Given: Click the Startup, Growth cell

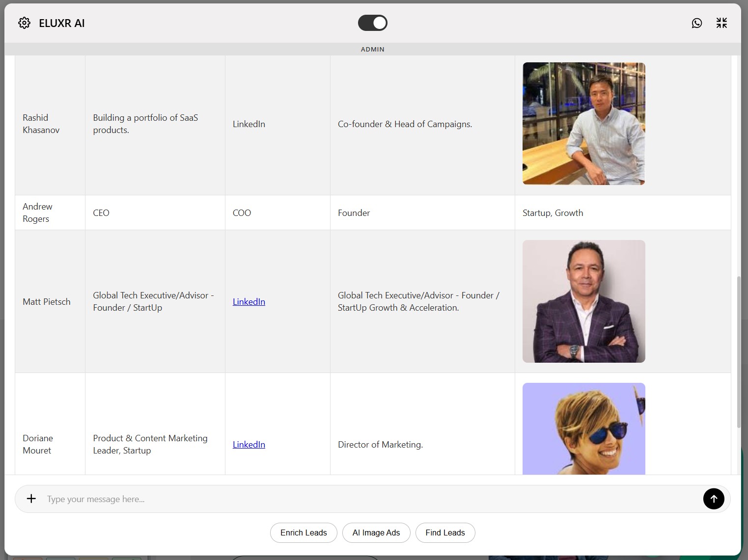Looking at the screenshot, I should 553,213.
